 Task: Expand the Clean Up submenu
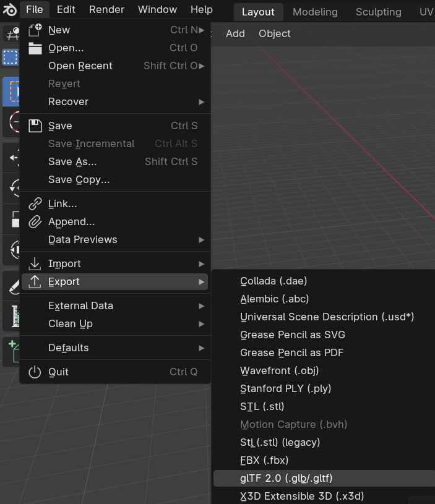pyautogui.click(x=114, y=323)
